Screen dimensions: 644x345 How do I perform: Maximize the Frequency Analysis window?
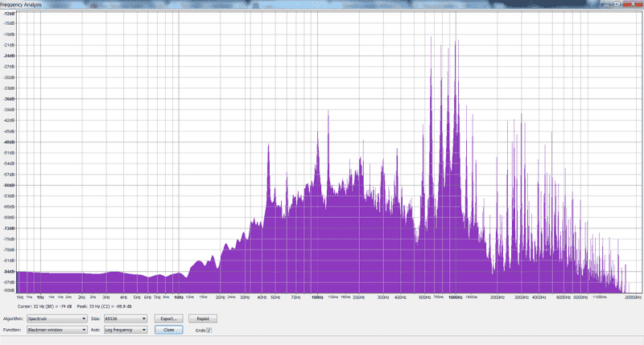pos(616,4)
